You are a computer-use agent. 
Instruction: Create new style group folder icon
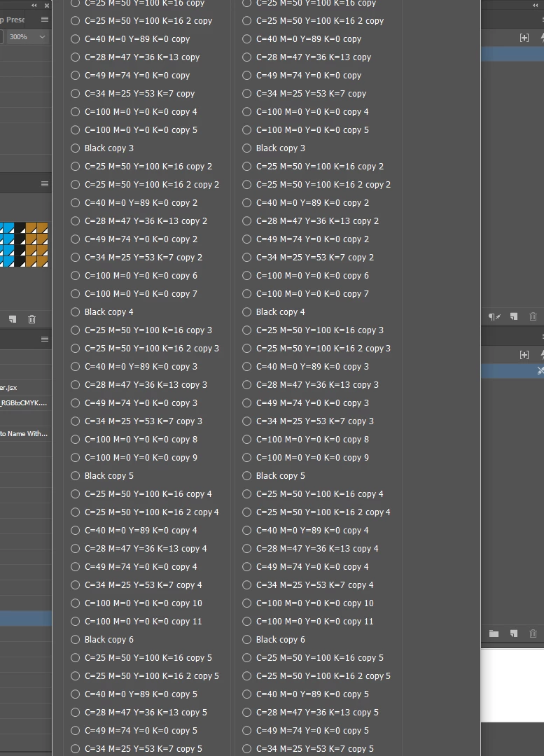pyautogui.click(x=494, y=633)
